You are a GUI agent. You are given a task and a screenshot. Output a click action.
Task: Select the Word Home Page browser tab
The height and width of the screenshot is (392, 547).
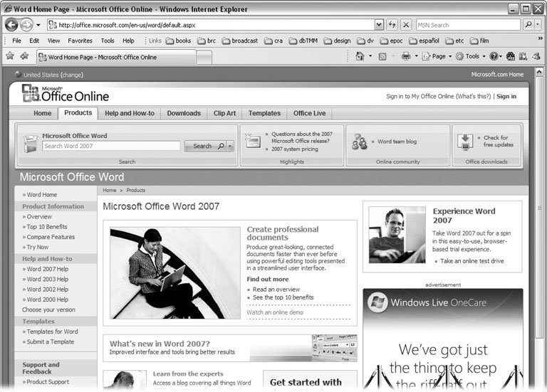[116, 57]
